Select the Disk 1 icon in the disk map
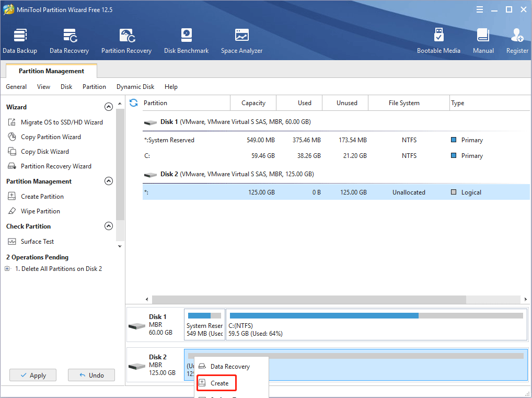The width and height of the screenshot is (532, 398). pos(137,326)
